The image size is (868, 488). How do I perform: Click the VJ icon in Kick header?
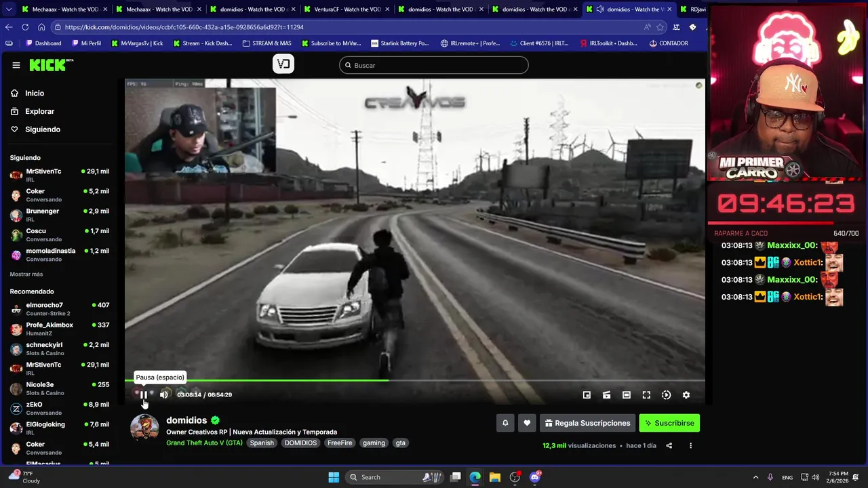point(283,64)
